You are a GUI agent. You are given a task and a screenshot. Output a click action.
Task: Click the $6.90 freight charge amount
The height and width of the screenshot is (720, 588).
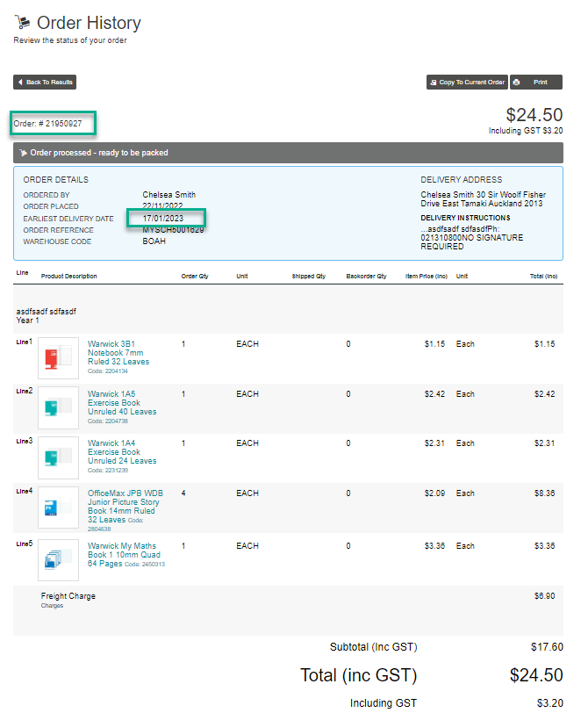tap(544, 596)
